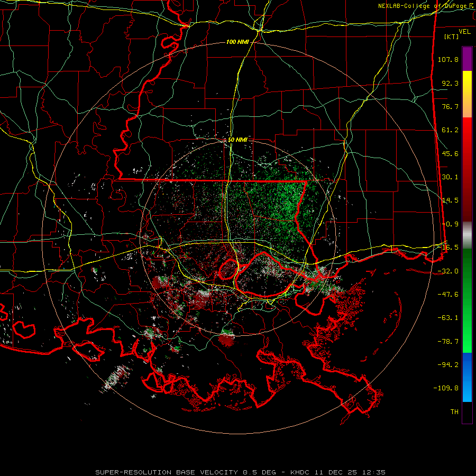Click the 45.6 velocity scale value
The height and width of the screenshot is (476, 476).
[x=450, y=153]
